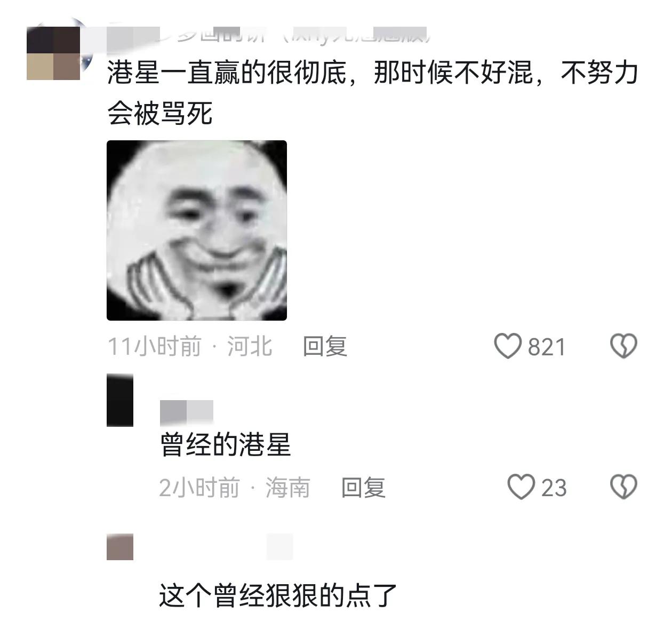The width and height of the screenshot is (672, 621).
Task: Click the 11小时前 · 河北 timestamp
Action: 190,346
